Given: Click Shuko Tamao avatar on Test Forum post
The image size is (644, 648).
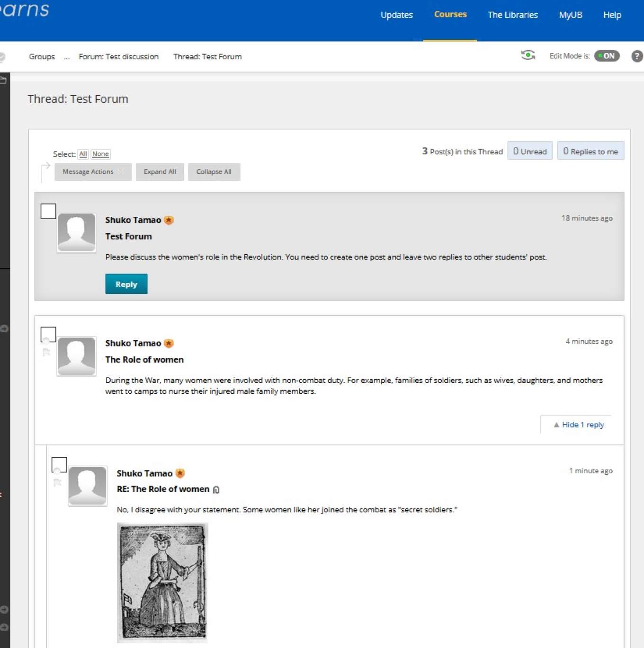Looking at the screenshot, I should [x=76, y=232].
